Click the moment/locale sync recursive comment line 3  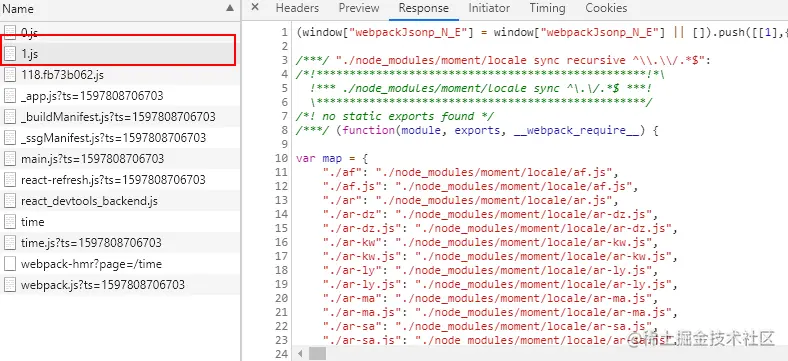click(504, 60)
